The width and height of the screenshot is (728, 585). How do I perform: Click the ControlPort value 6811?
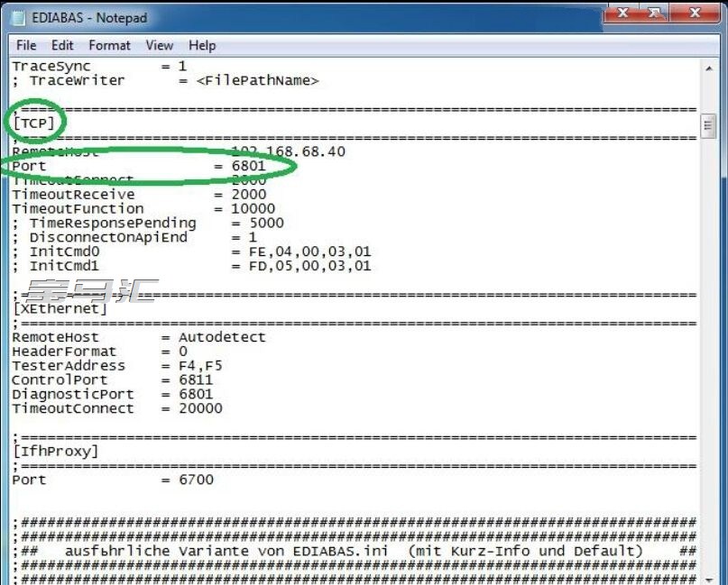[196, 380]
